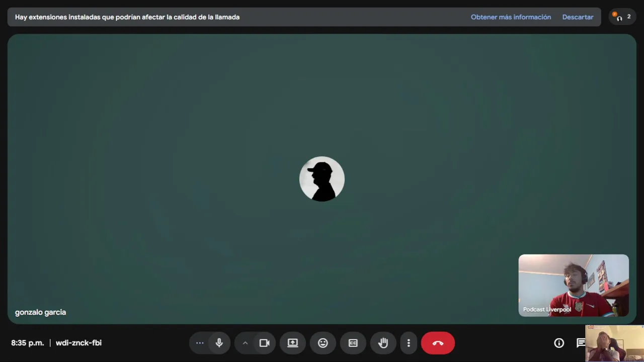Raise your hand

tap(383, 343)
